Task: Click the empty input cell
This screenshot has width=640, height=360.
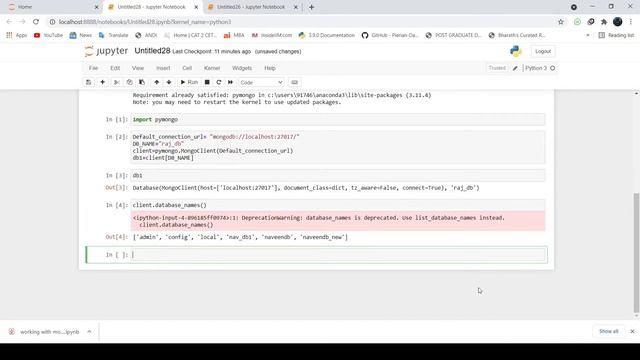Action: click(338, 255)
